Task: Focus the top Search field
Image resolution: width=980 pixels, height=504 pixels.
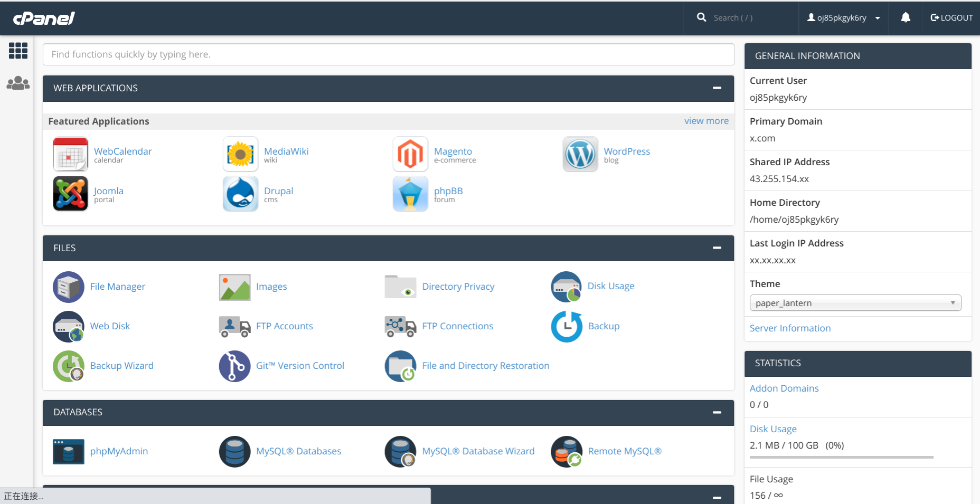Action: tap(752, 18)
